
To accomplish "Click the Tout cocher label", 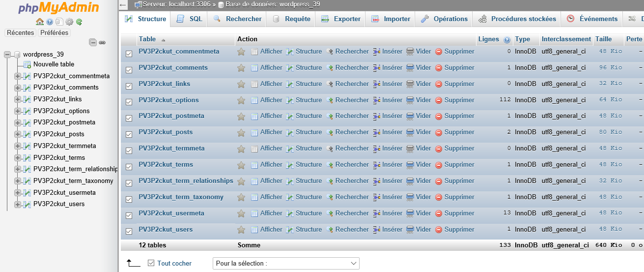I will tap(174, 264).
